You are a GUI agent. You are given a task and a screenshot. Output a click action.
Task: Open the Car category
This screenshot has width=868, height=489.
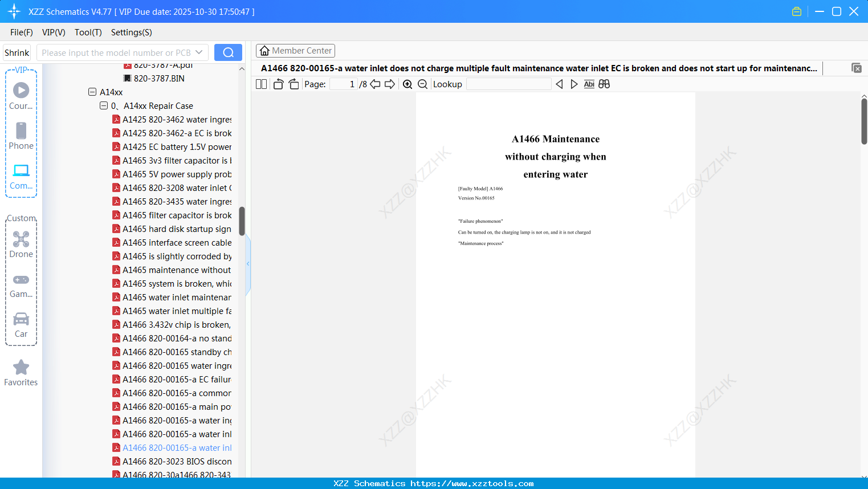(x=21, y=324)
